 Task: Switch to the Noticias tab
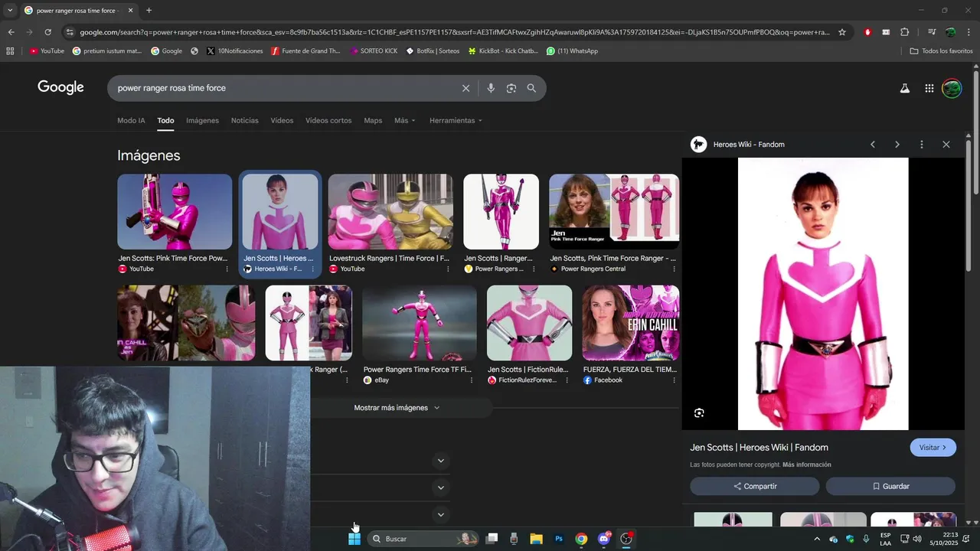pos(245,121)
